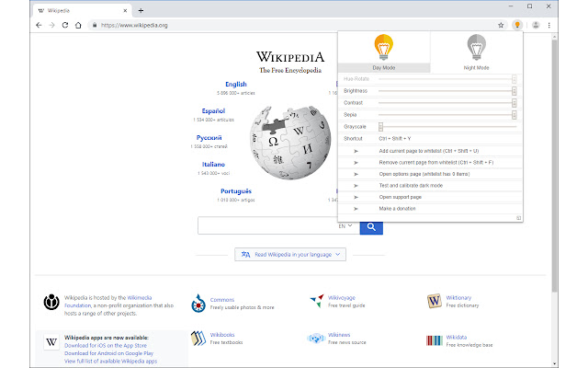588x368 pixels.
Task: Go to the browser home icon
Action: (x=78, y=25)
